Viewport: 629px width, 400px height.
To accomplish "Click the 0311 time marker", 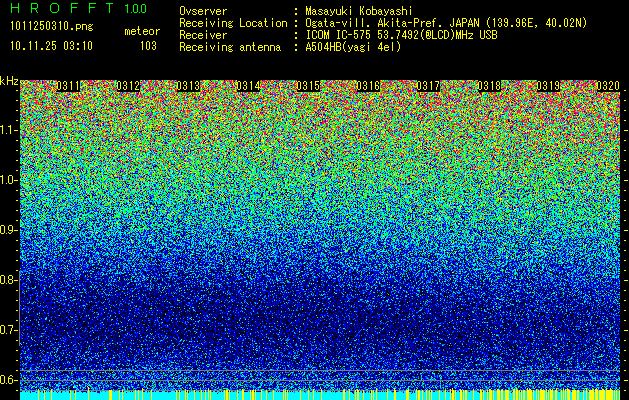I will [68, 86].
